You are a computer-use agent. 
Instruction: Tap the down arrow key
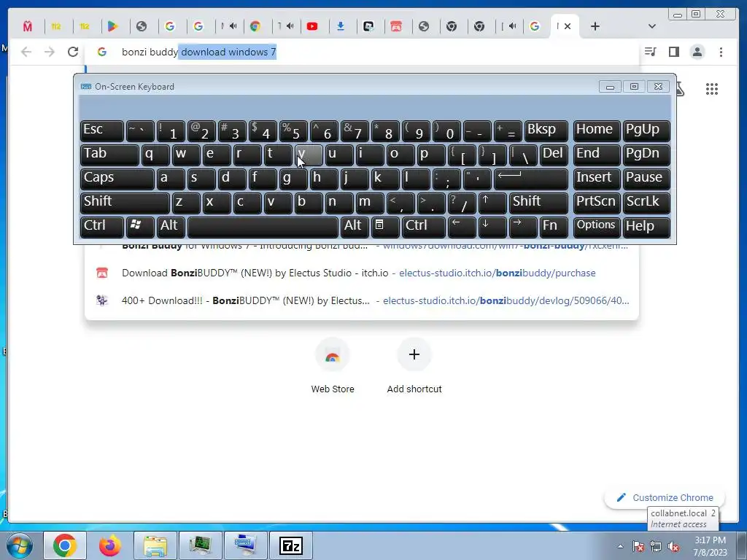tap(492, 227)
